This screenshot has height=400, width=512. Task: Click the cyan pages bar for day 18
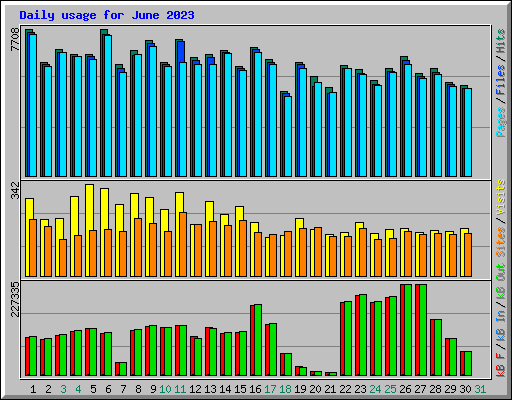pos(288,136)
